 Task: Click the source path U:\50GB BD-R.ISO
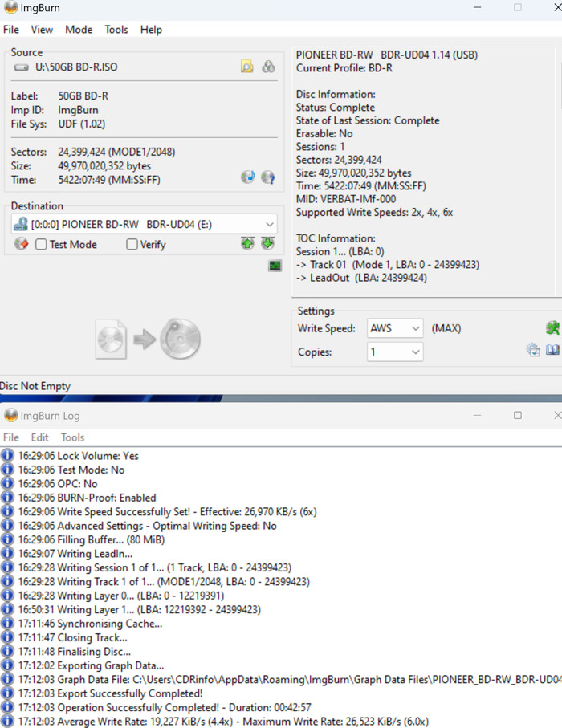point(76,67)
